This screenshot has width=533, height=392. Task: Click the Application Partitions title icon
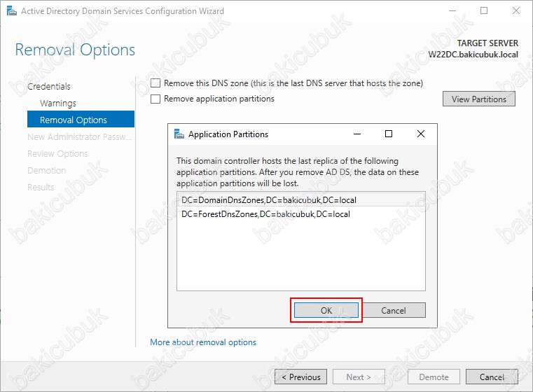click(x=179, y=134)
